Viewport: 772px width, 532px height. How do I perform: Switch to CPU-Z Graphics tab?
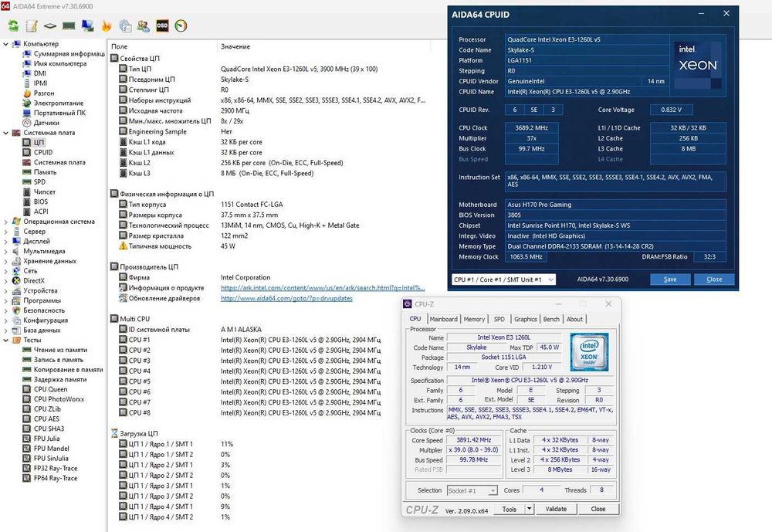pos(525,319)
